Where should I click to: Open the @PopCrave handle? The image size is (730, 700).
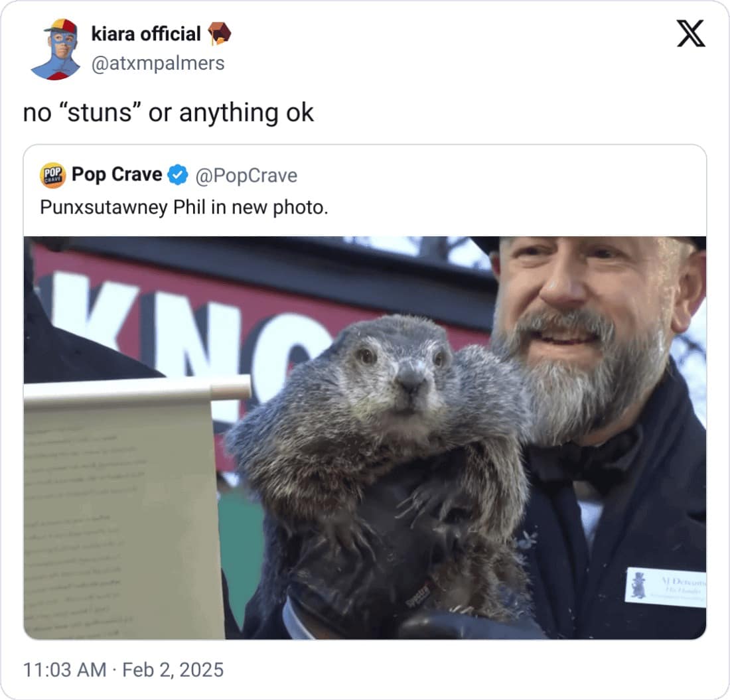pyautogui.click(x=246, y=175)
